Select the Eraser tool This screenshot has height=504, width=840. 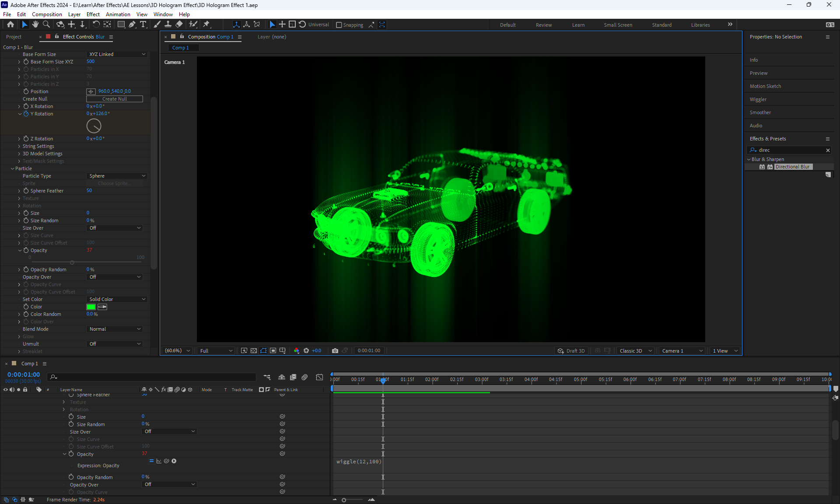(x=179, y=24)
